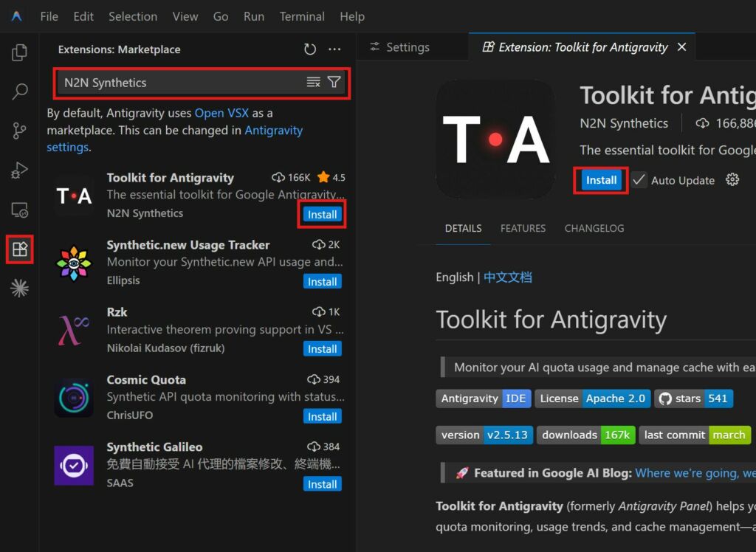Viewport: 756px width, 552px height.
Task: Refresh the Extensions Marketplace list
Action: point(310,49)
